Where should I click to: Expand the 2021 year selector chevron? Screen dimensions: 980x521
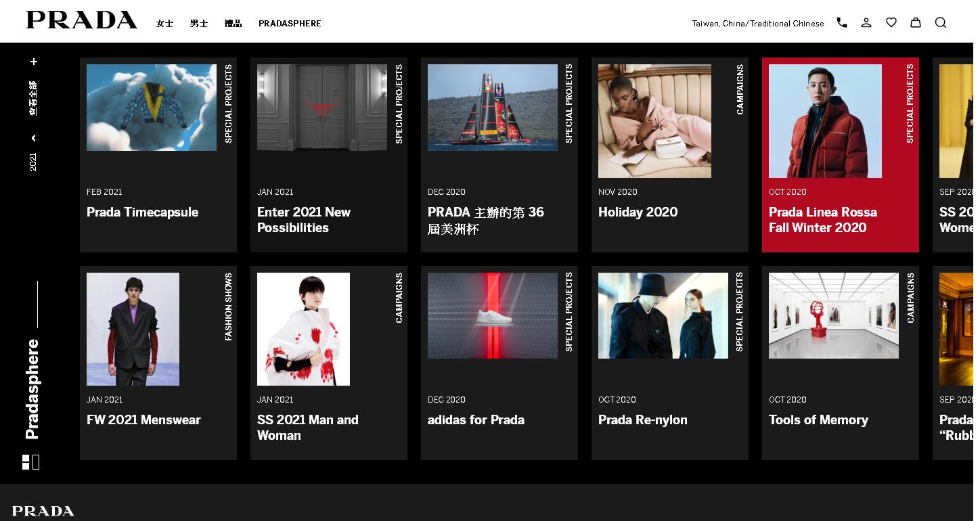point(33,138)
